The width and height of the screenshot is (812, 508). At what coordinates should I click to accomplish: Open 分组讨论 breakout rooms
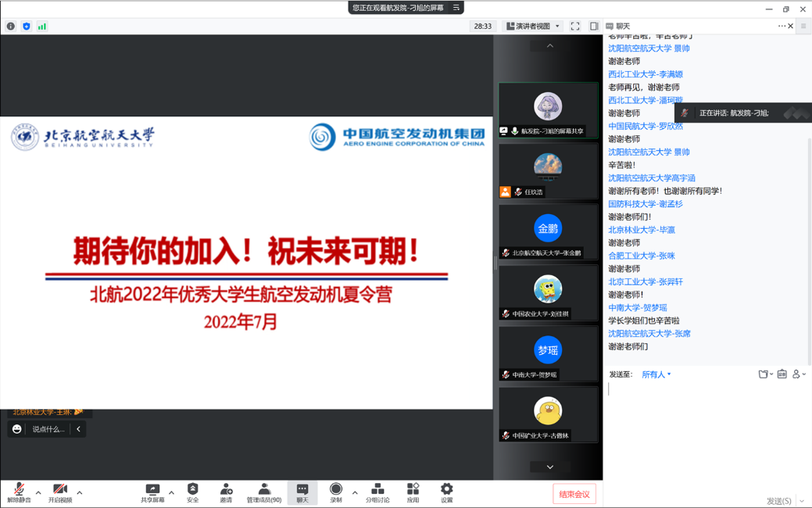(x=377, y=492)
